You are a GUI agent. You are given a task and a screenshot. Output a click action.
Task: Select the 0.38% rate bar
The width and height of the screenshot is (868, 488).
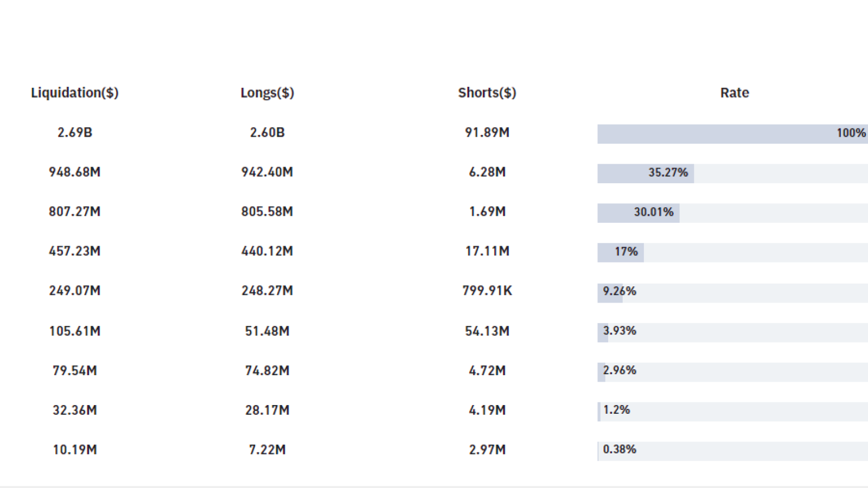click(732, 451)
